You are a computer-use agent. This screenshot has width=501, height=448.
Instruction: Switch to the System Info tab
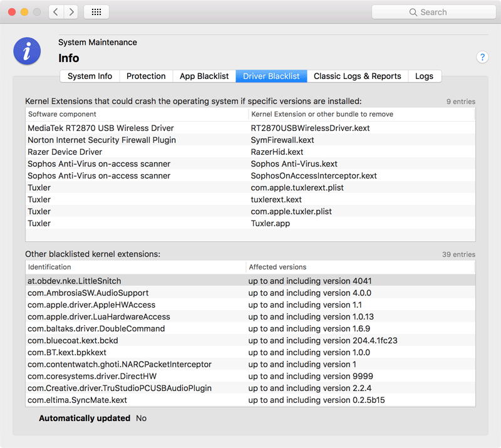(90, 76)
